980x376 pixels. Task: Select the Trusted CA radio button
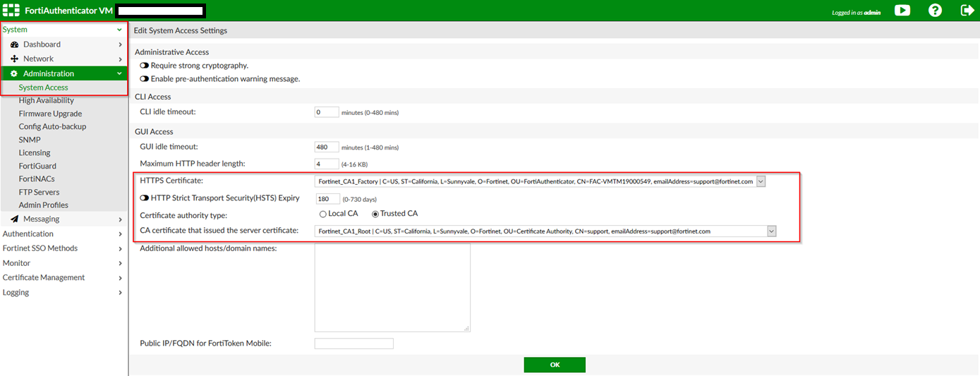click(375, 214)
